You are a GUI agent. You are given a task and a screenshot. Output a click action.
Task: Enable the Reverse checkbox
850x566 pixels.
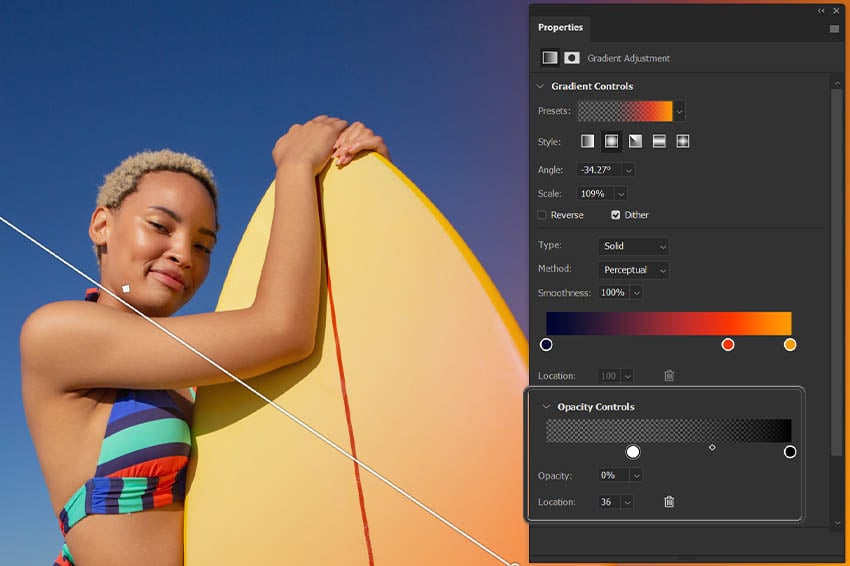(x=542, y=215)
